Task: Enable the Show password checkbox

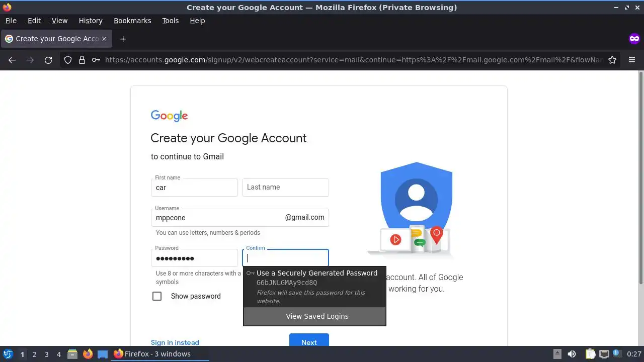Action: click(x=157, y=296)
